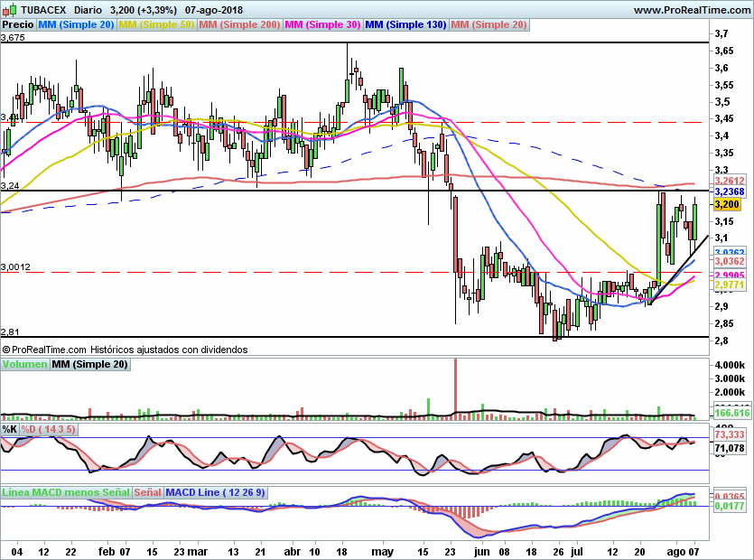The image size is (754, 560).
Task: Select the Línea MACD menos Señal label
Action: pos(66,493)
